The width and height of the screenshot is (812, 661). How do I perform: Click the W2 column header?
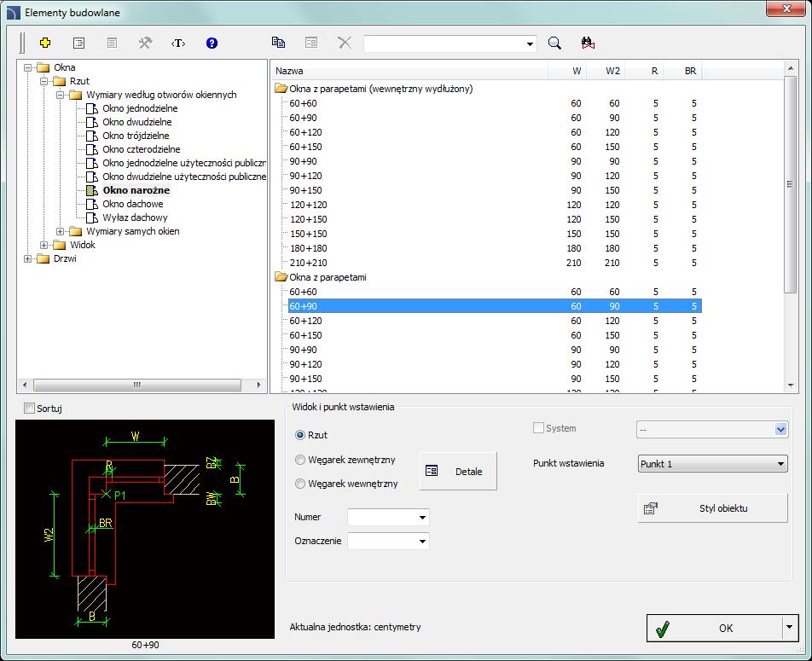[x=606, y=71]
